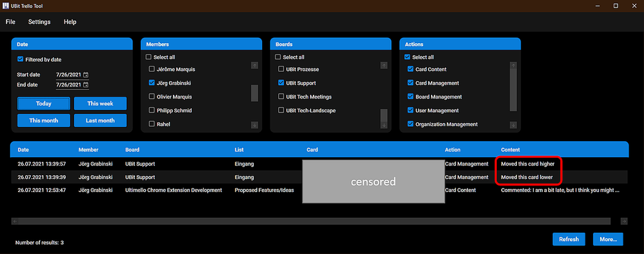The width and height of the screenshot is (644, 254).
Task: Uncheck the Organization Management action checkbox
Action: (x=410, y=124)
